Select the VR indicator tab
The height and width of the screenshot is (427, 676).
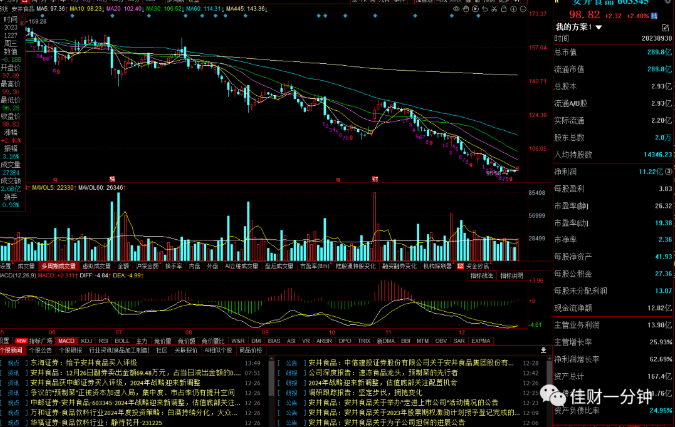306,341
